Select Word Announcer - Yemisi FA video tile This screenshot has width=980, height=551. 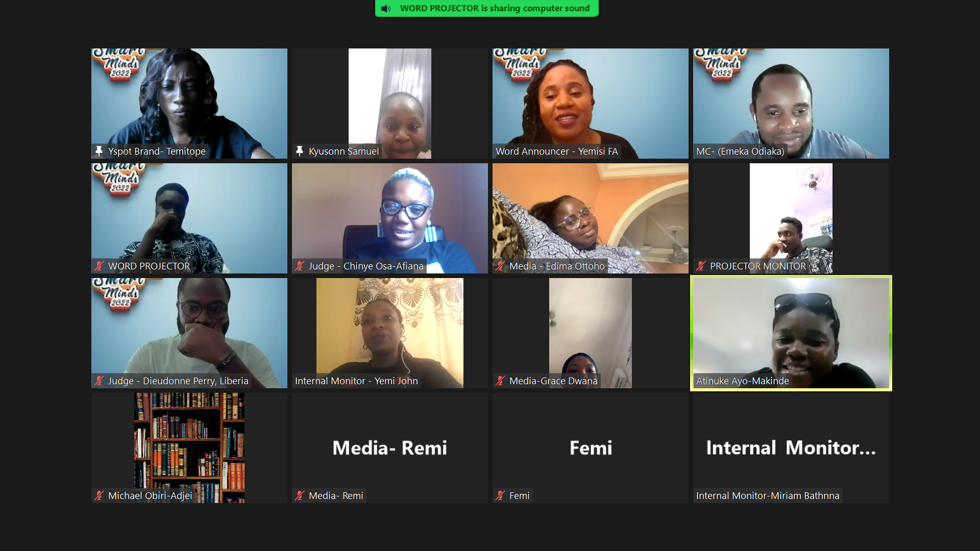point(591,104)
